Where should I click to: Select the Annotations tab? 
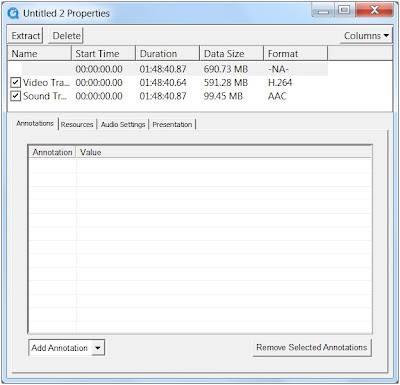pos(35,123)
